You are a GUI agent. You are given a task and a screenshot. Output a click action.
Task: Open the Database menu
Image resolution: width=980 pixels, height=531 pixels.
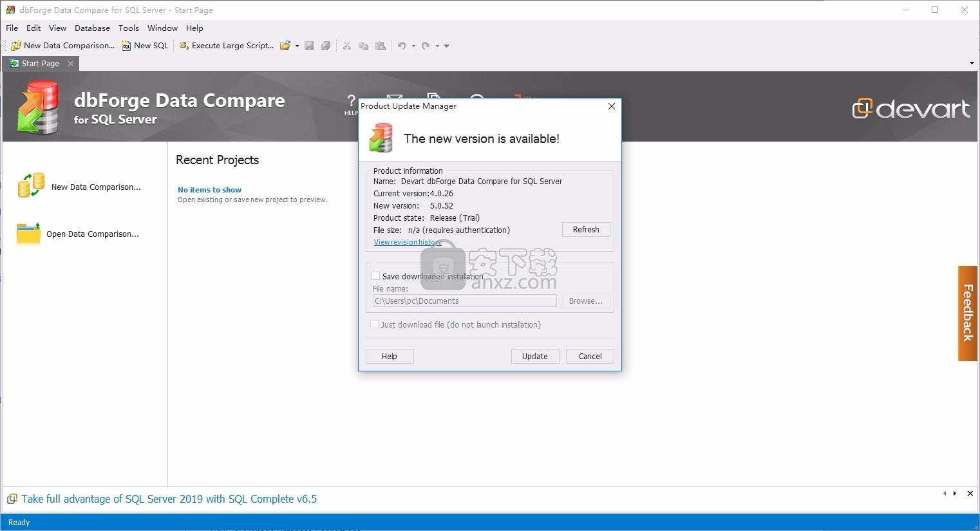coord(92,28)
